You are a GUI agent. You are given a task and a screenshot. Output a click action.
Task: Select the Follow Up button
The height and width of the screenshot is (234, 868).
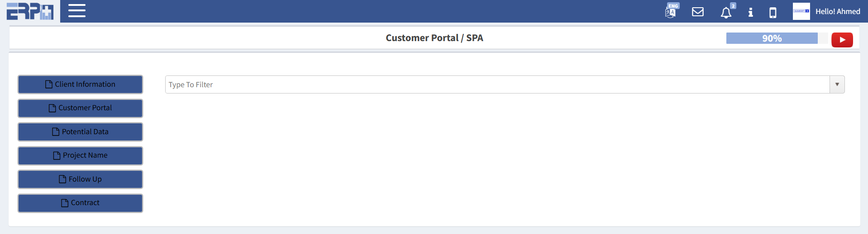(80, 179)
